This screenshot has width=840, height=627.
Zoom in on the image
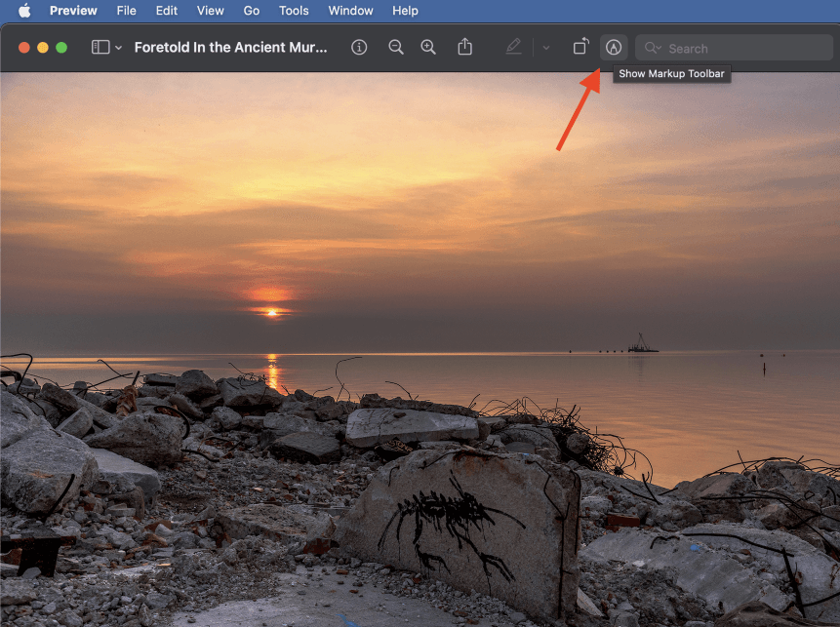pyautogui.click(x=428, y=47)
